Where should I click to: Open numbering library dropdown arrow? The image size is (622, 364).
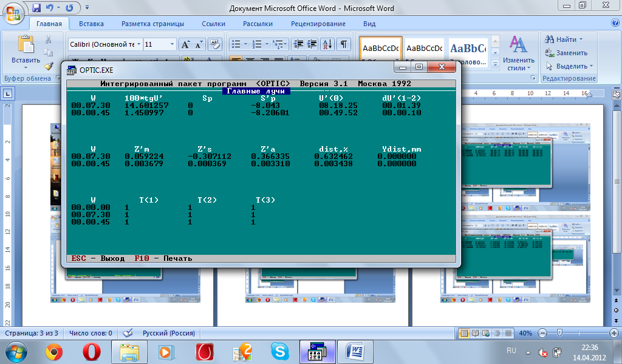point(267,44)
